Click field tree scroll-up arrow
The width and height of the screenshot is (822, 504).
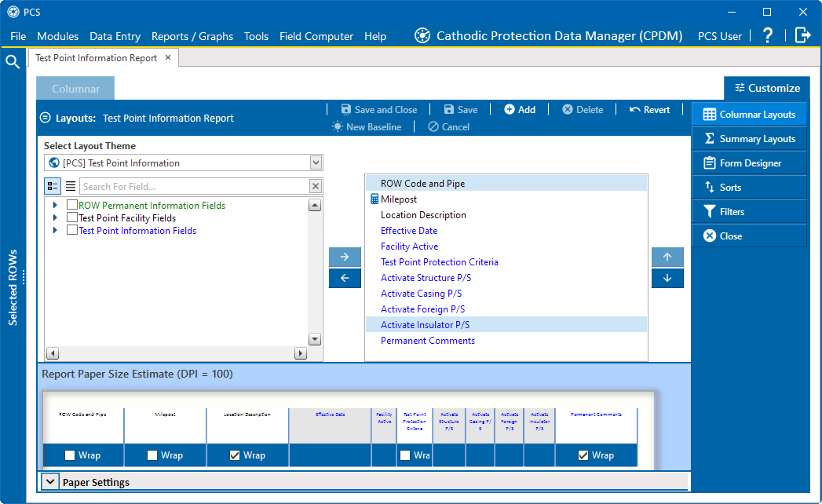click(315, 205)
